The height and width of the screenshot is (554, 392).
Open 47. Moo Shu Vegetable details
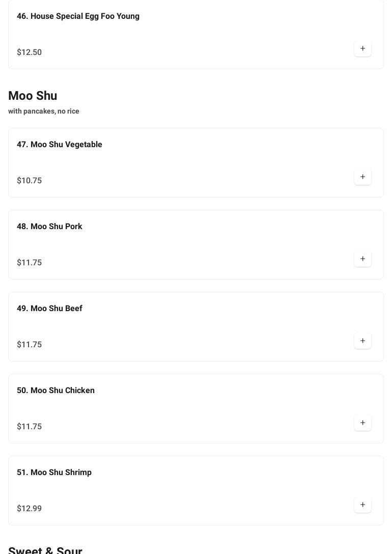(60, 145)
